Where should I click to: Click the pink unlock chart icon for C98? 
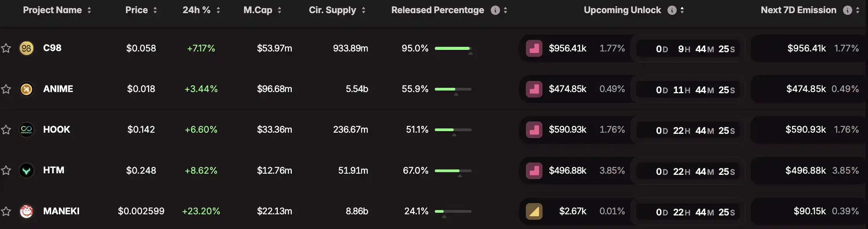534,49
